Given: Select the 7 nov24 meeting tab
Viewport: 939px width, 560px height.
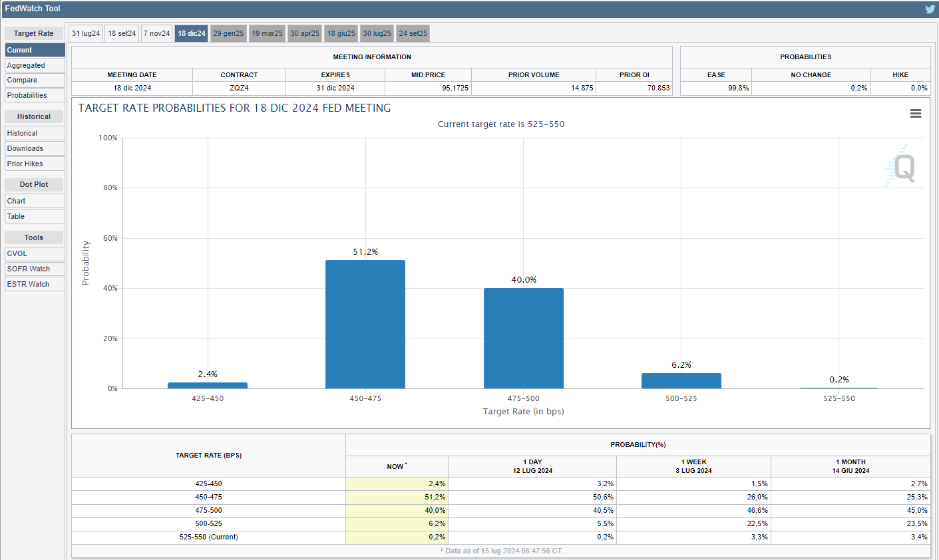Looking at the screenshot, I should 157,33.
